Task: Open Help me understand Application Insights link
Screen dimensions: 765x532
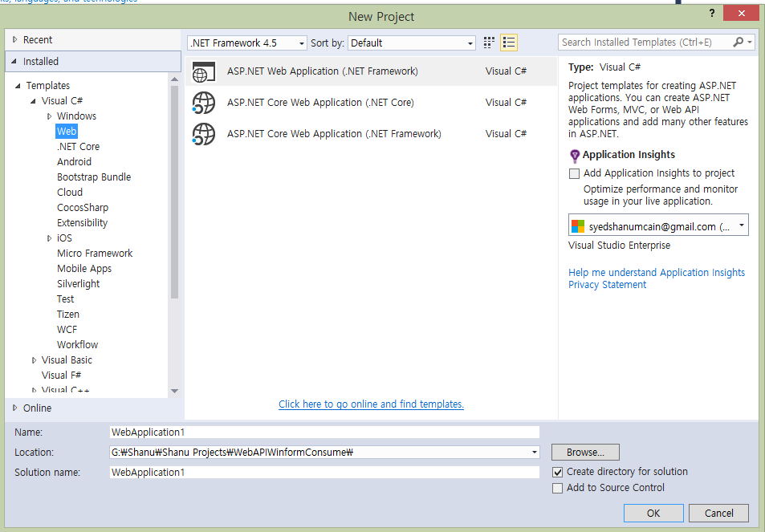Action: pyautogui.click(x=657, y=273)
